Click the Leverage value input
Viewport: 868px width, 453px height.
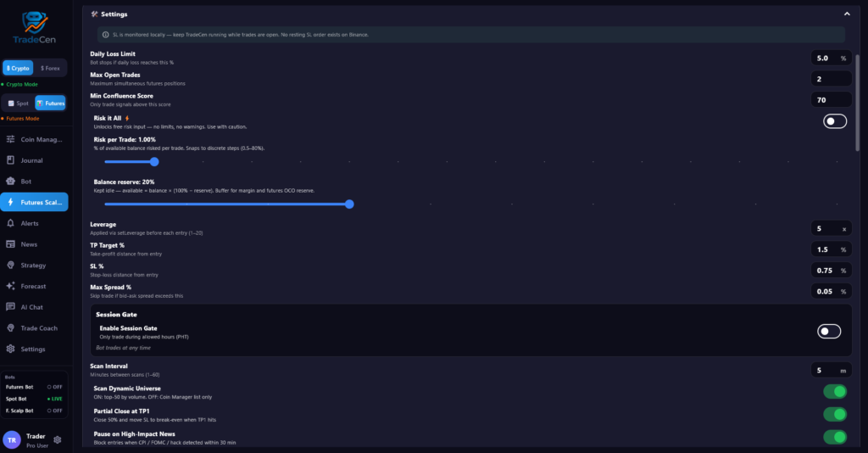pos(831,229)
